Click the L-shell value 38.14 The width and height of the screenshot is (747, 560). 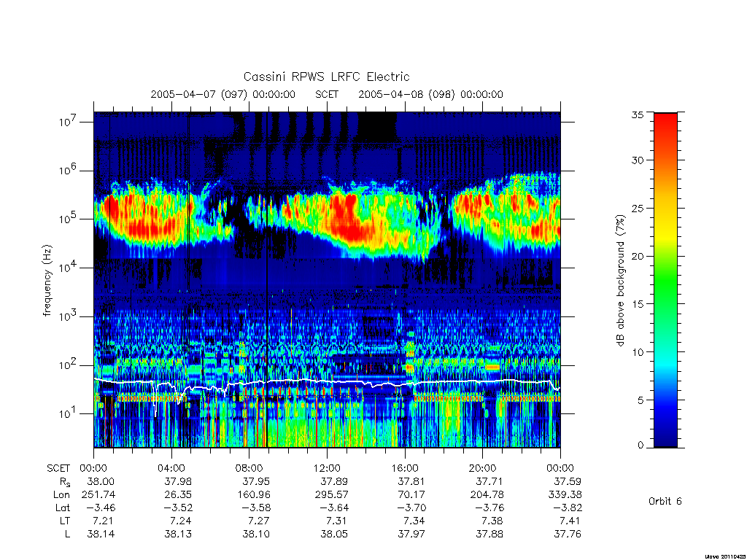tap(101, 534)
